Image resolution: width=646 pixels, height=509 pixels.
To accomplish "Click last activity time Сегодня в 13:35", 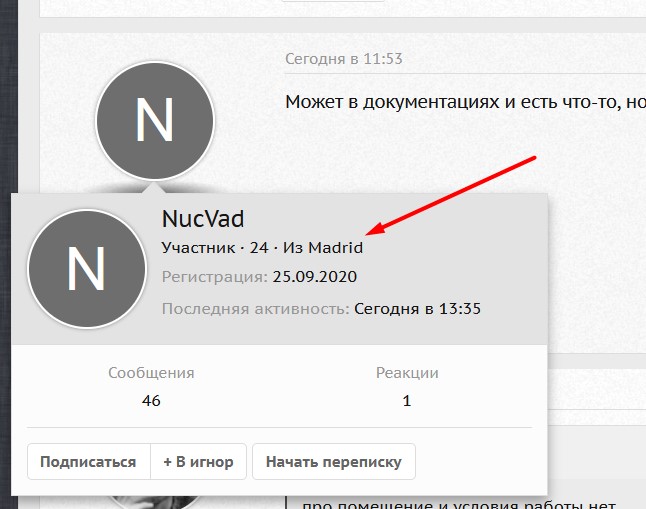I will 417,309.
